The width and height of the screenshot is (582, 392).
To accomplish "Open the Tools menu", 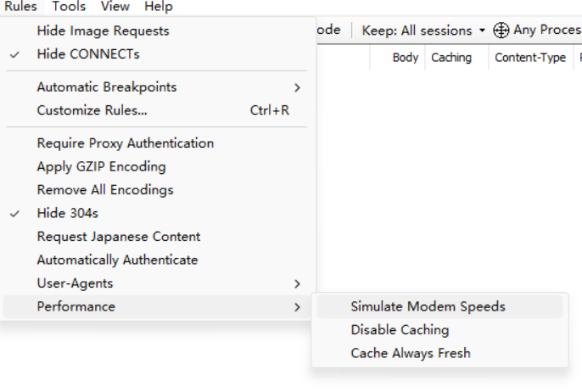I will [69, 6].
